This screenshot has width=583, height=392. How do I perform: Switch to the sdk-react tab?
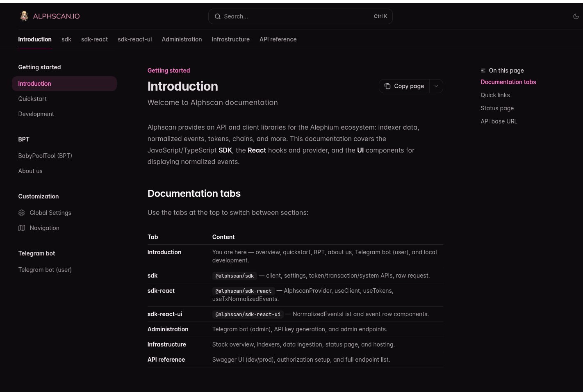pyautogui.click(x=94, y=39)
